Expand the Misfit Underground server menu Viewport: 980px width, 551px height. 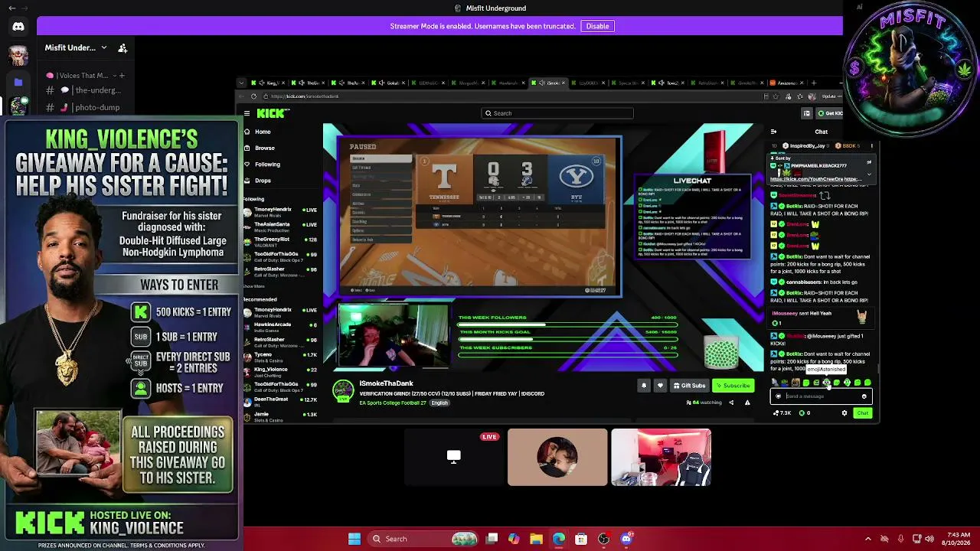coord(76,48)
